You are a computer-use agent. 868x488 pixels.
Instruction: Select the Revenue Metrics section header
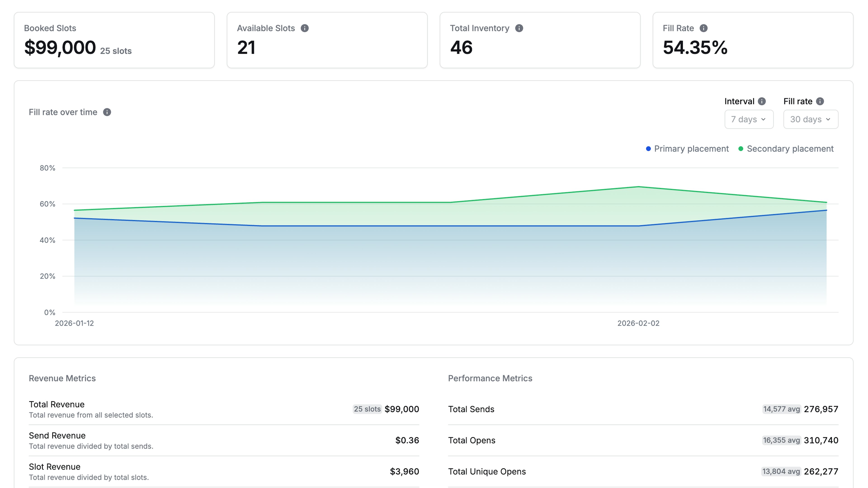(62, 378)
